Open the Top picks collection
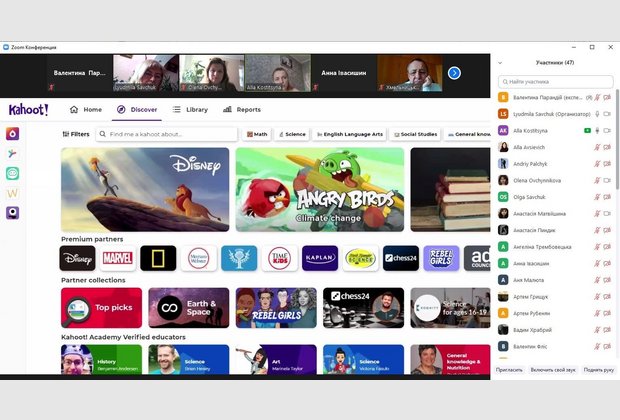This screenshot has width=620, height=420. pos(101,308)
